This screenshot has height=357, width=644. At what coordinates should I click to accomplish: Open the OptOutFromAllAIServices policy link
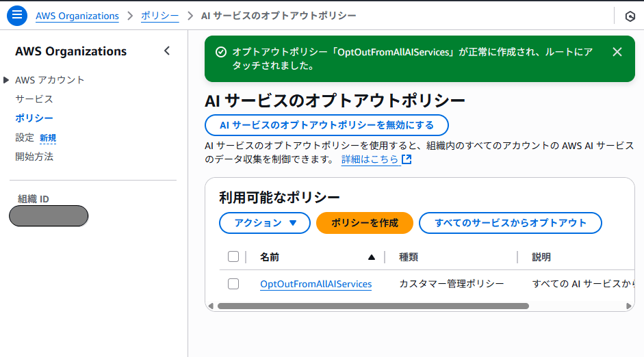coord(315,284)
